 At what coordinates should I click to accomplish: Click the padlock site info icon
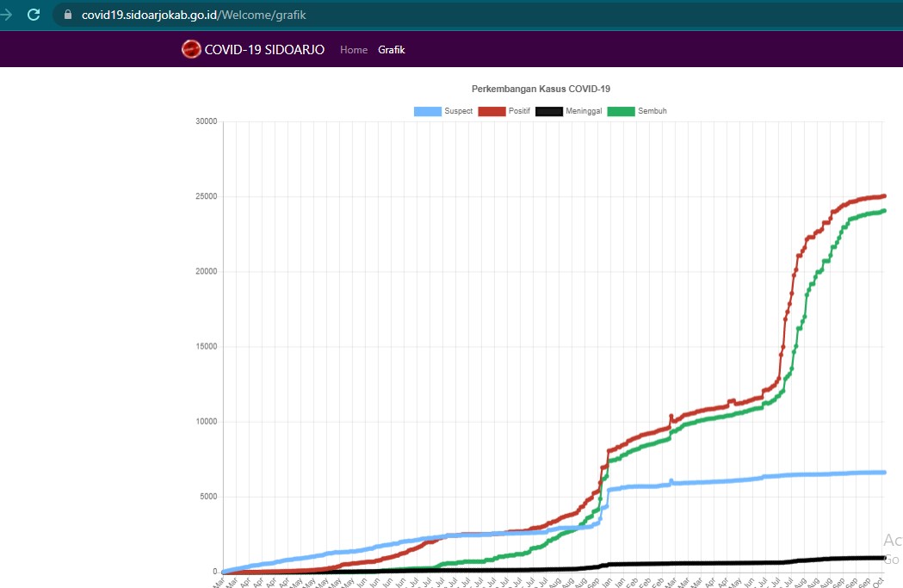click(x=69, y=15)
